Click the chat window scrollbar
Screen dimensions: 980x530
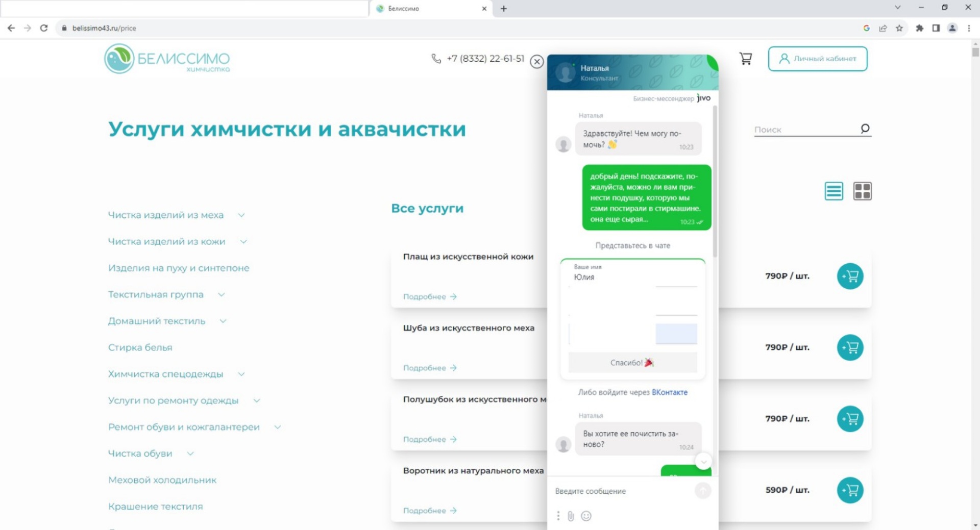click(715, 181)
